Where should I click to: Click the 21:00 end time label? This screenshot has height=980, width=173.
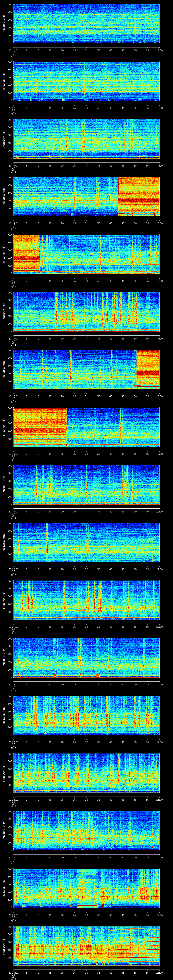[160, 569]
